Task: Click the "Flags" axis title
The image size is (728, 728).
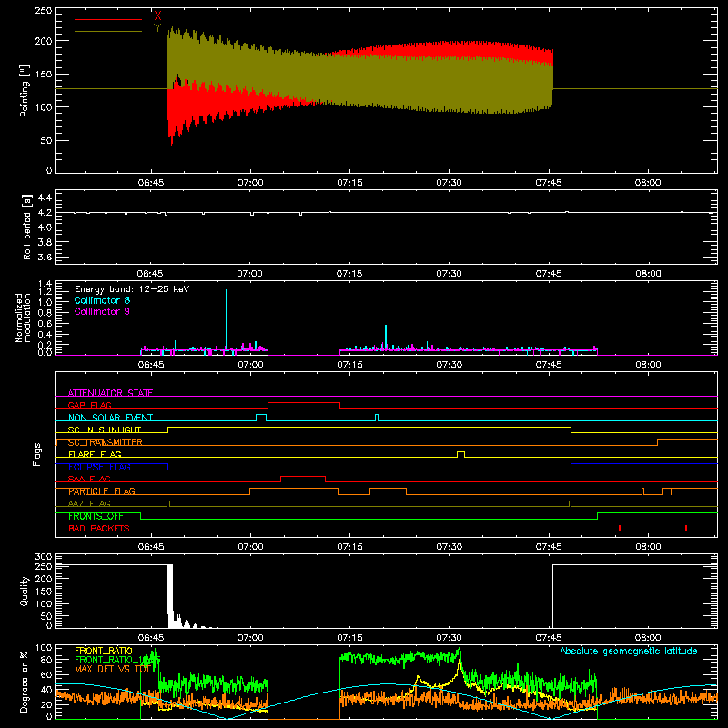Action: pyautogui.click(x=36, y=454)
